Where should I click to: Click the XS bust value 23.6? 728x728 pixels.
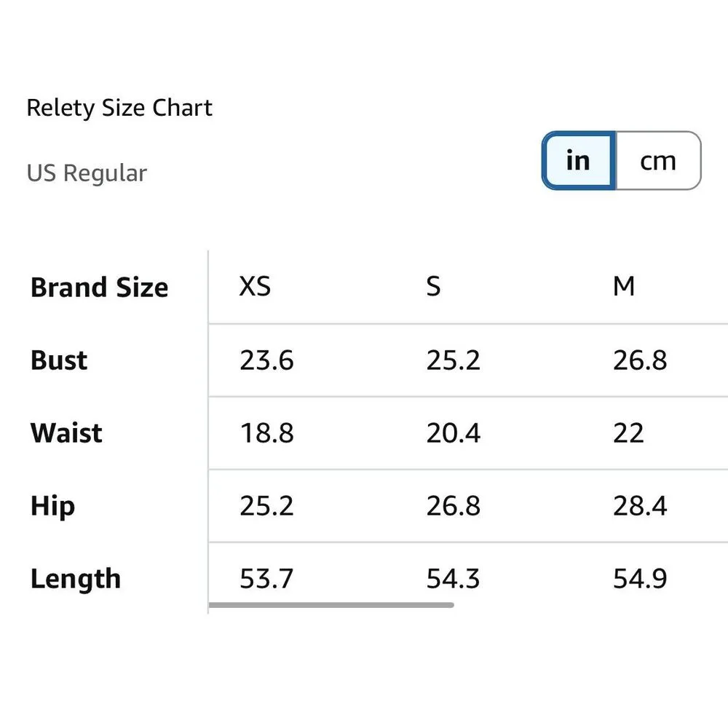266,360
